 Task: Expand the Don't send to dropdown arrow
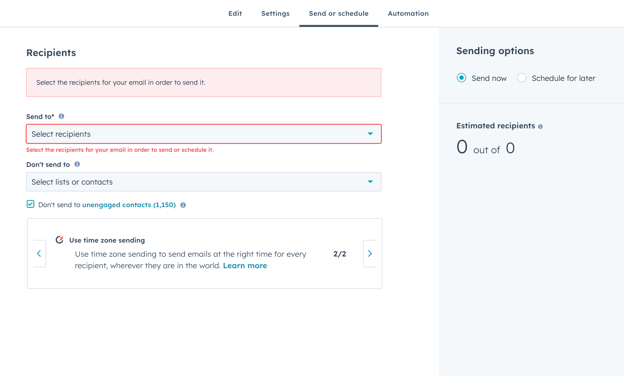coord(370,182)
